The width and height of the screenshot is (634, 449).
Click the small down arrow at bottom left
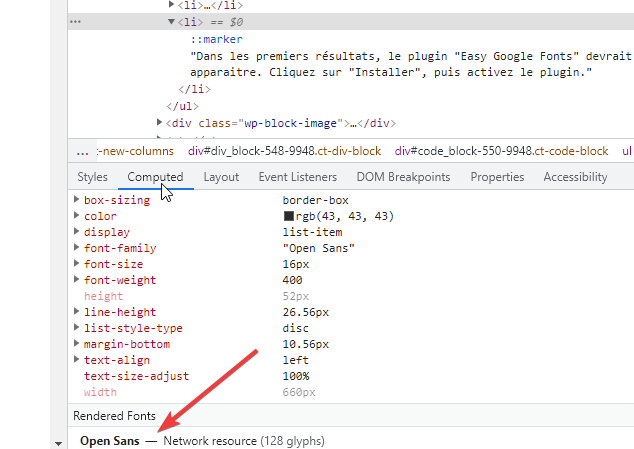[58, 442]
